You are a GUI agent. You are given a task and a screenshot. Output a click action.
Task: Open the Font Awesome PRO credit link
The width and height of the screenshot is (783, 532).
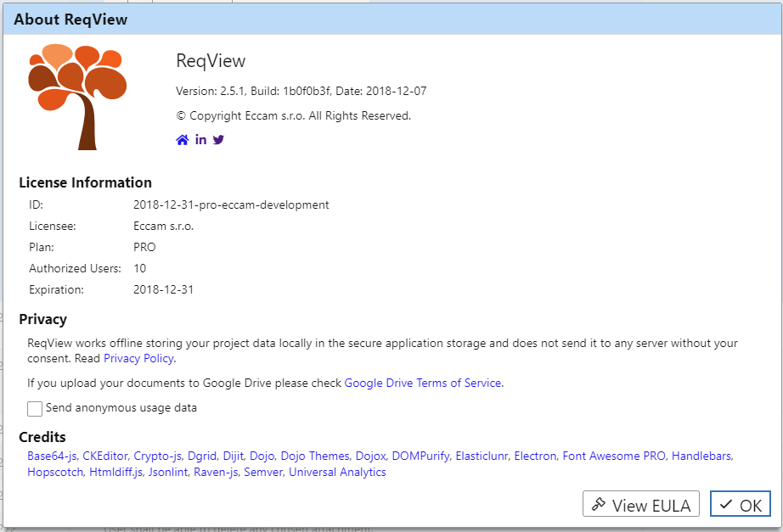(613, 456)
